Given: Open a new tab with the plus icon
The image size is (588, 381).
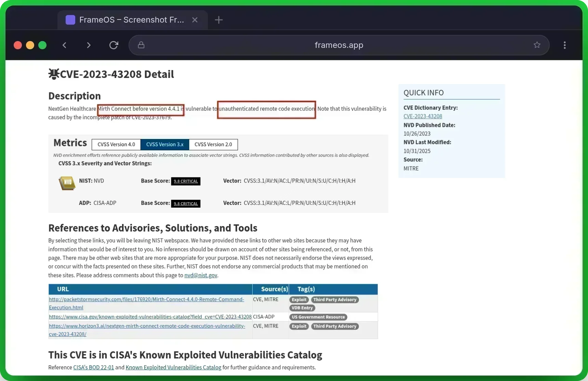Looking at the screenshot, I should (219, 20).
